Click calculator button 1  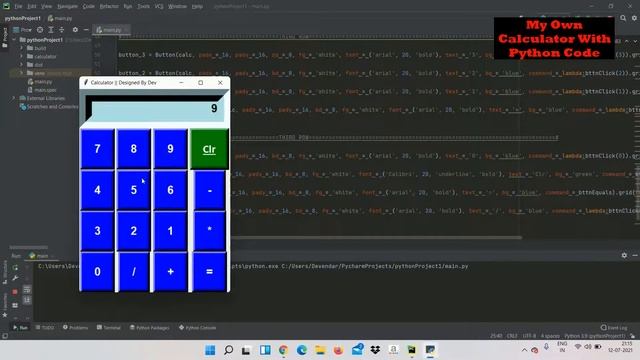point(170,231)
